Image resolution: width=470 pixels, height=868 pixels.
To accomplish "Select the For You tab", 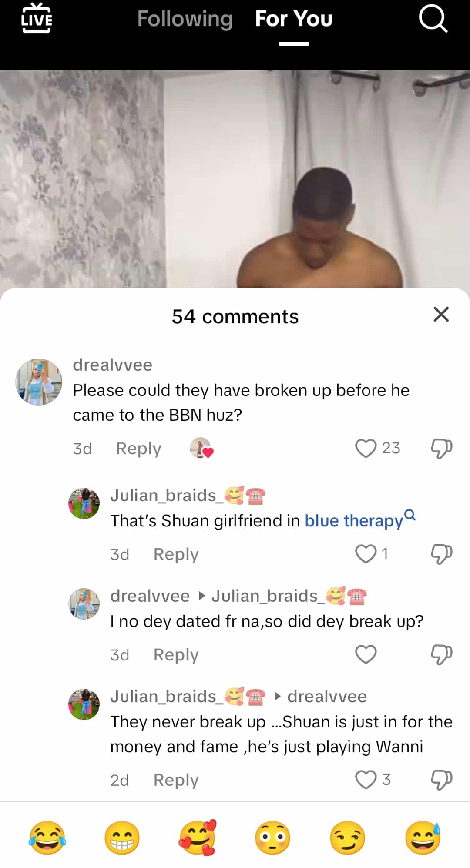I will point(294,19).
